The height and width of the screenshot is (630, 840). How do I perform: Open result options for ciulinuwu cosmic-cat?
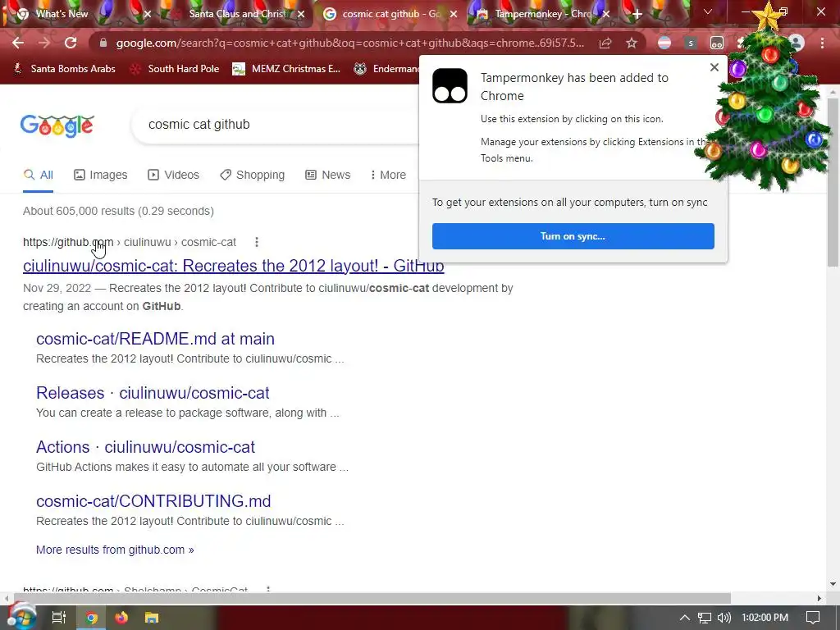[x=257, y=242]
